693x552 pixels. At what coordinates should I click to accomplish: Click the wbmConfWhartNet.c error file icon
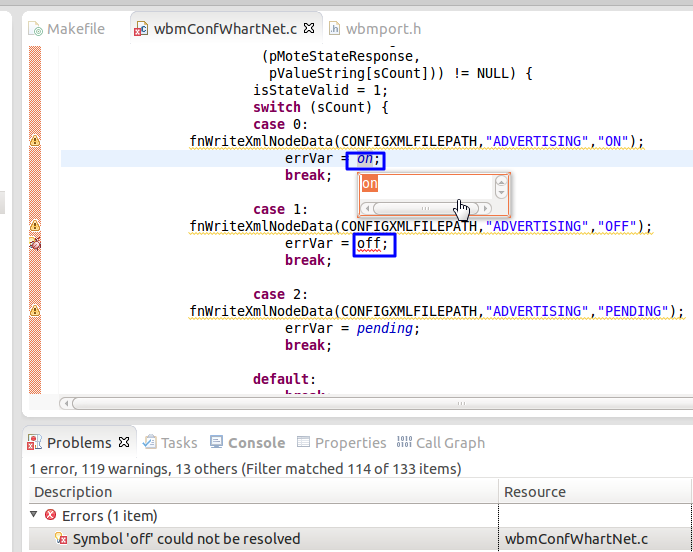[141, 29]
